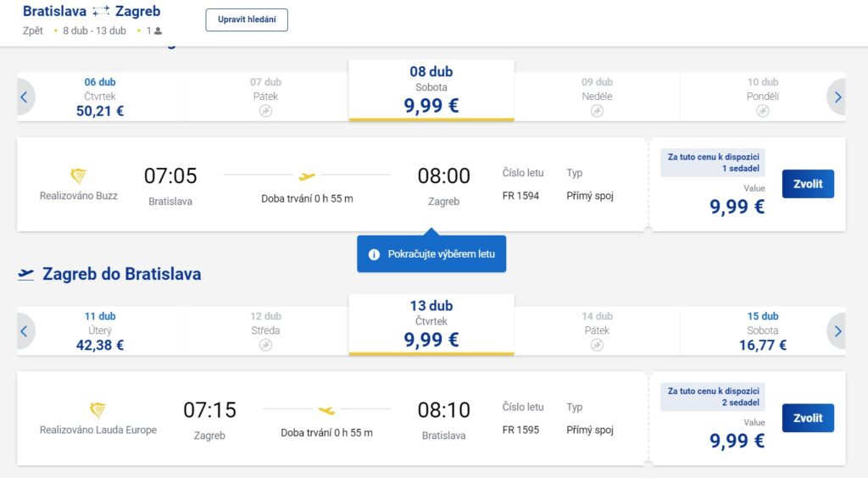Choose 15 dub Sobota return date

(763, 331)
